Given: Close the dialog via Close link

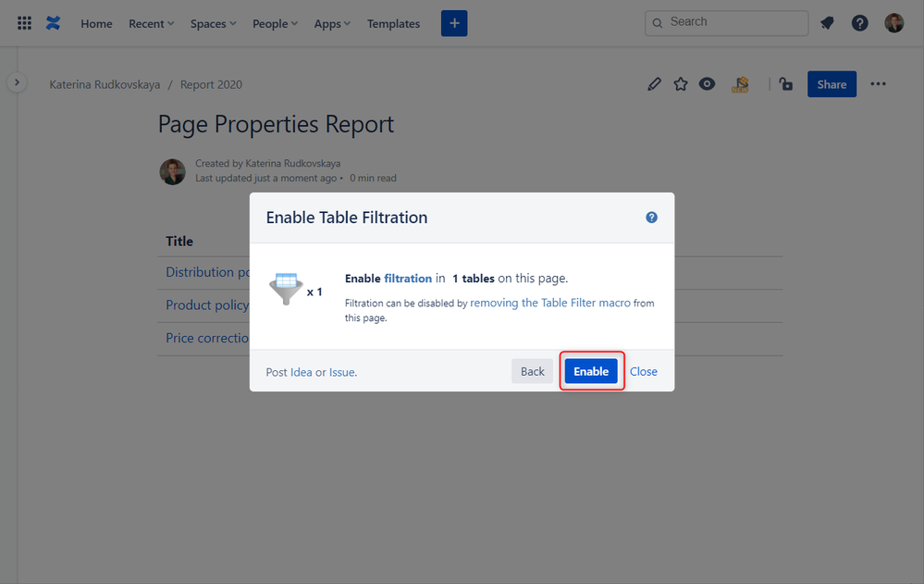Looking at the screenshot, I should (x=644, y=372).
